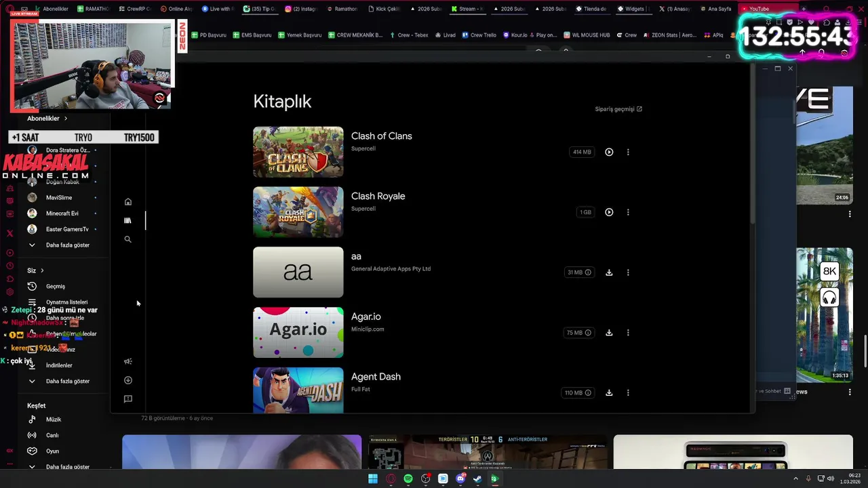Switch to the Ana Sayfa browser tab

pos(717,9)
